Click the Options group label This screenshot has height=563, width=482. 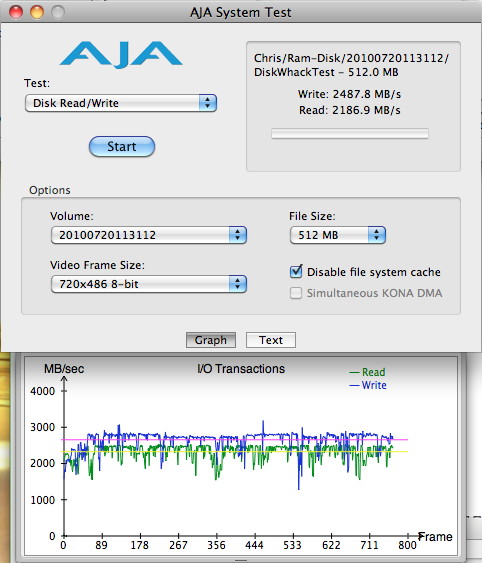50,190
